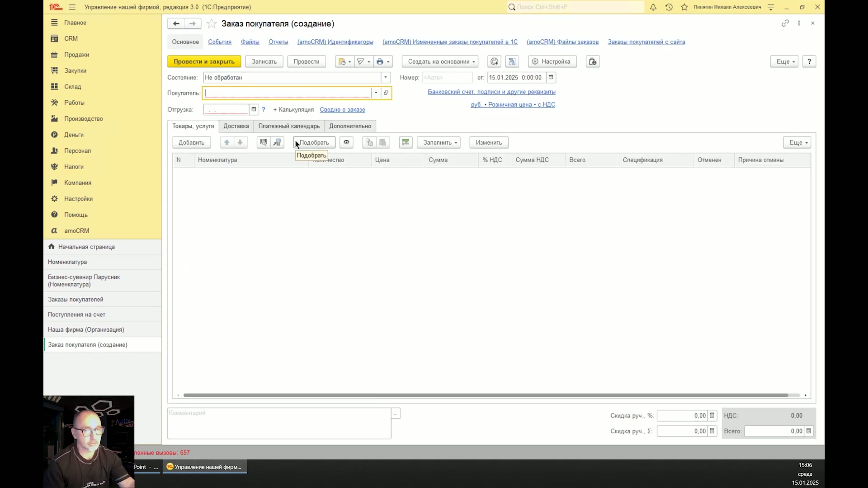Click the Покупатель input field
This screenshot has height=488, width=868.
pyautogui.click(x=287, y=93)
